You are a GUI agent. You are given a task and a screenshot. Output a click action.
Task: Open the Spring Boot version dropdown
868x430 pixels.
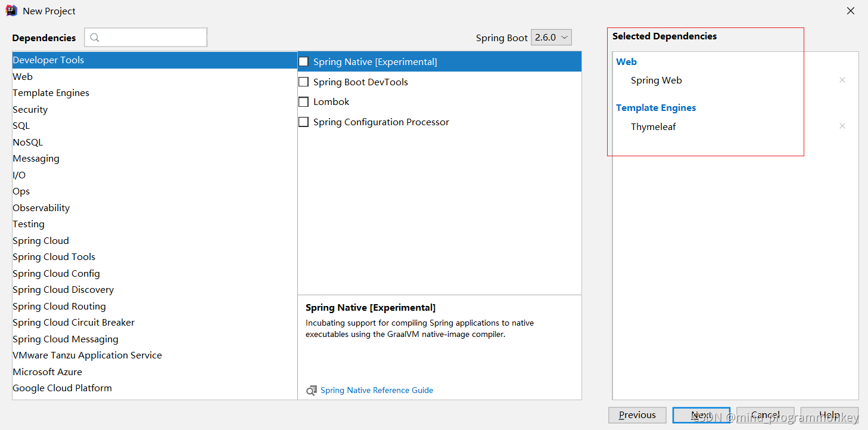pyautogui.click(x=551, y=37)
